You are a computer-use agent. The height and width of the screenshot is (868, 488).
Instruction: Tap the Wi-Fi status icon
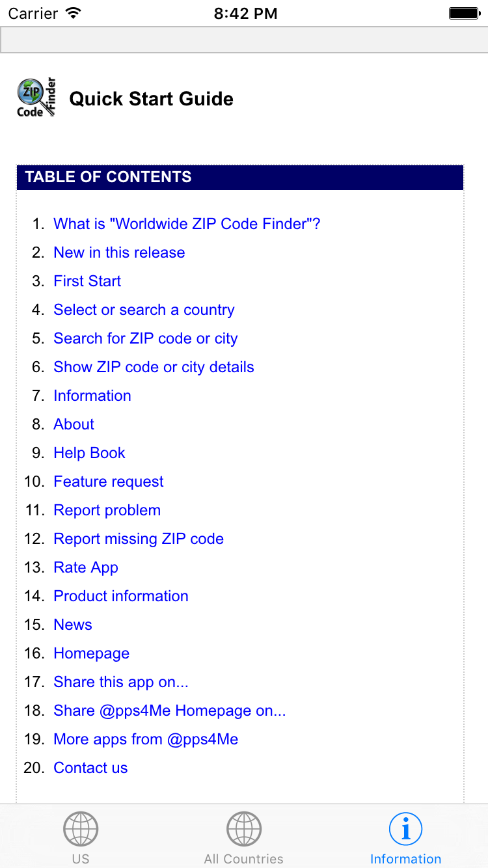(x=74, y=13)
